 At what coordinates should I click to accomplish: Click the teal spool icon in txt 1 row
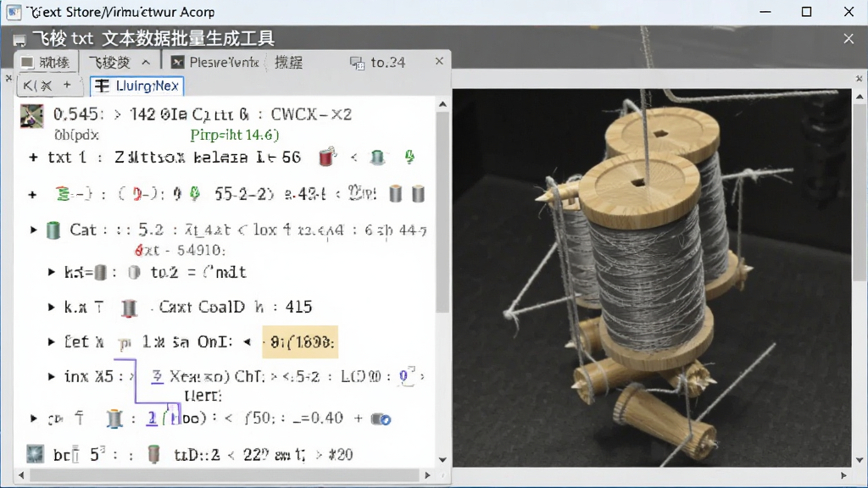(377, 158)
